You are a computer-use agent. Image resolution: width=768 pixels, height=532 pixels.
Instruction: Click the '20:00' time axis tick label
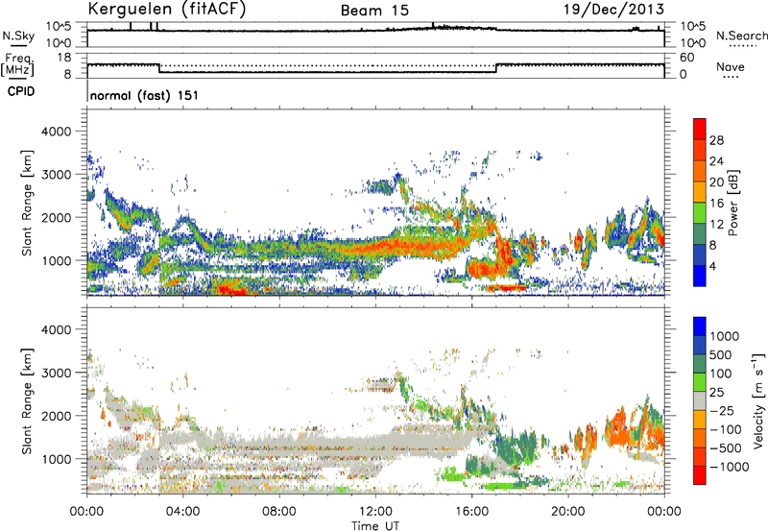pyautogui.click(x=568, y=512)
